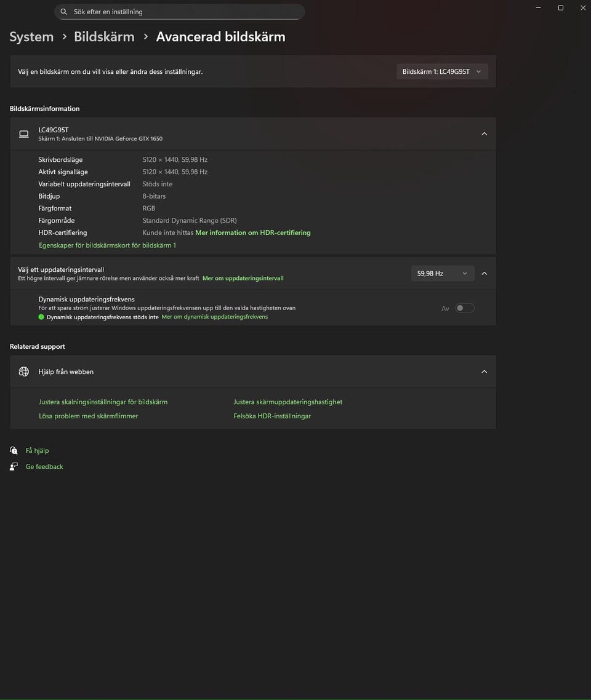Click the Sök efter en inställning field
The image size is (591, 700).
tap(185, 12)
